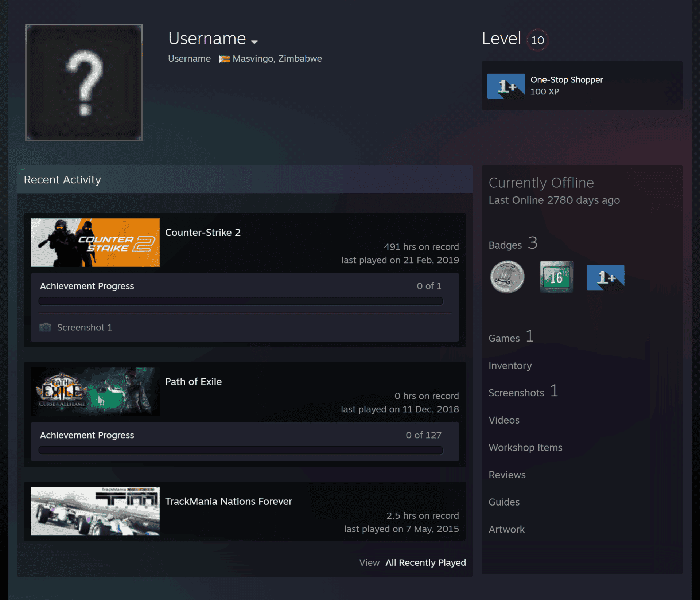Open the Level 10 badge circle
This screenshot has height=600, width=700.
pos(537,40)
